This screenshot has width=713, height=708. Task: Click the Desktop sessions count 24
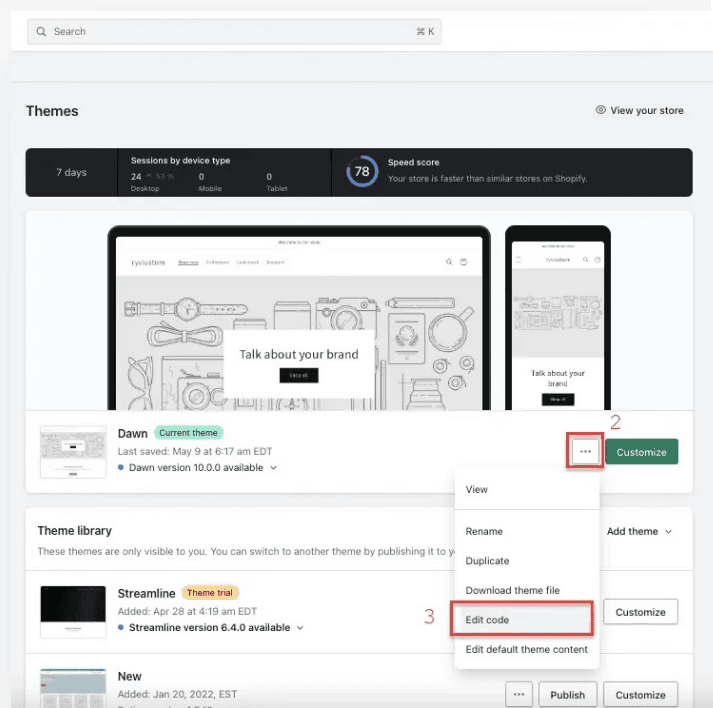click(x=136, y=176)
